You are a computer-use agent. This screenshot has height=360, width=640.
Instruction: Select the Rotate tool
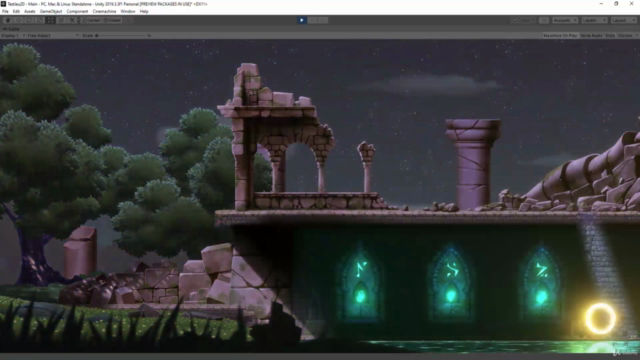click(x=29, y=20)
